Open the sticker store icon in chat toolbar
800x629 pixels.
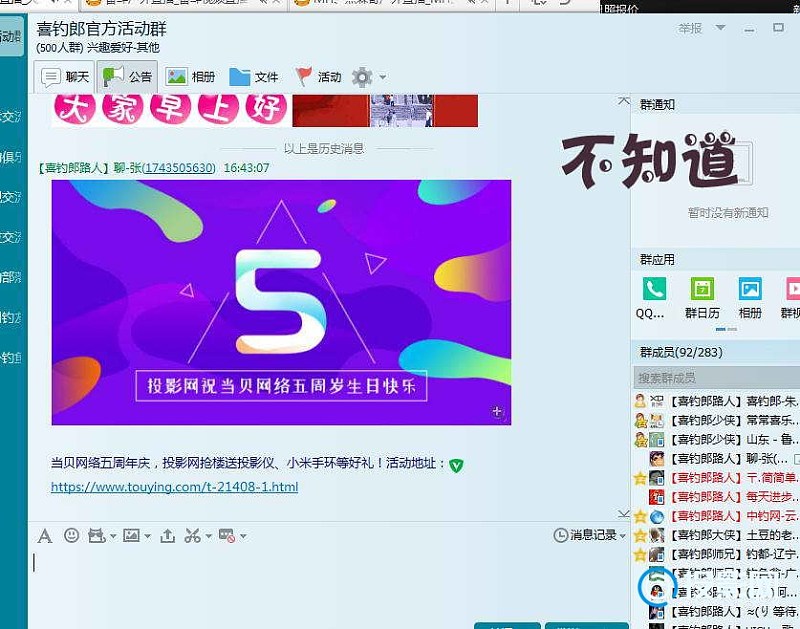point(96,536)
